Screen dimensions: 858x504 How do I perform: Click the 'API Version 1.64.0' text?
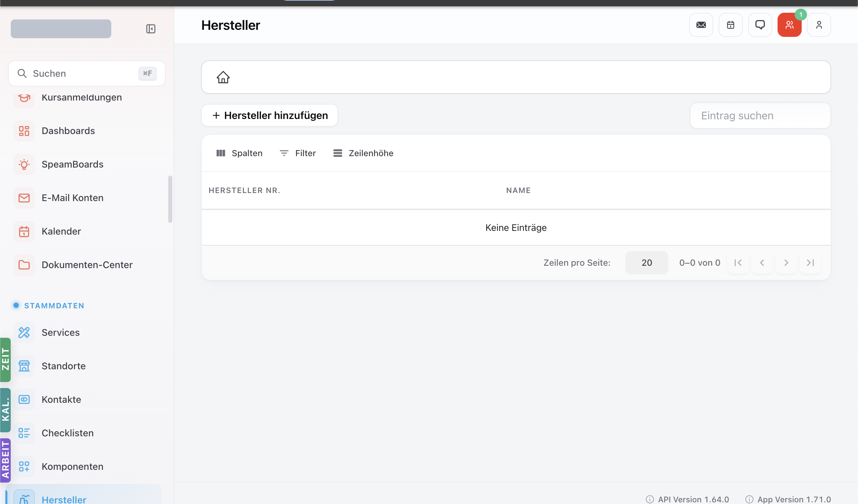coord(693,499)
